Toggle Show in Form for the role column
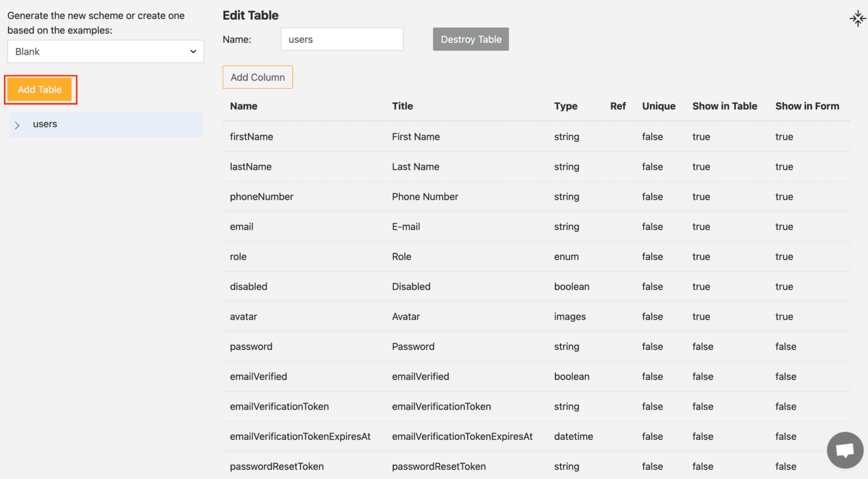 click(784, 256)
